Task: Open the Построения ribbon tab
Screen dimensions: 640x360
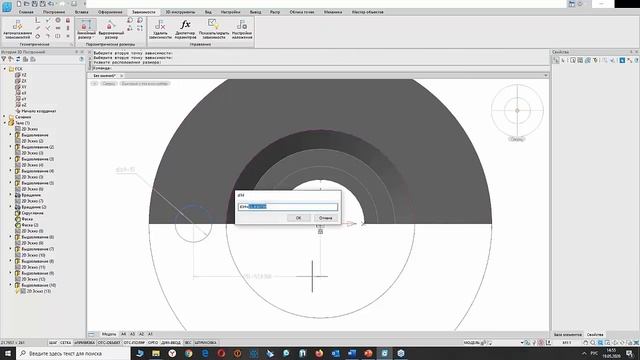Action: (x=54, y=12)
